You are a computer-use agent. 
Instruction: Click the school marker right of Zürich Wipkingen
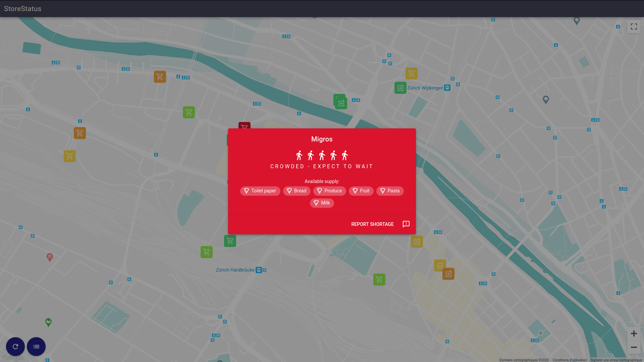pos(546,100)
